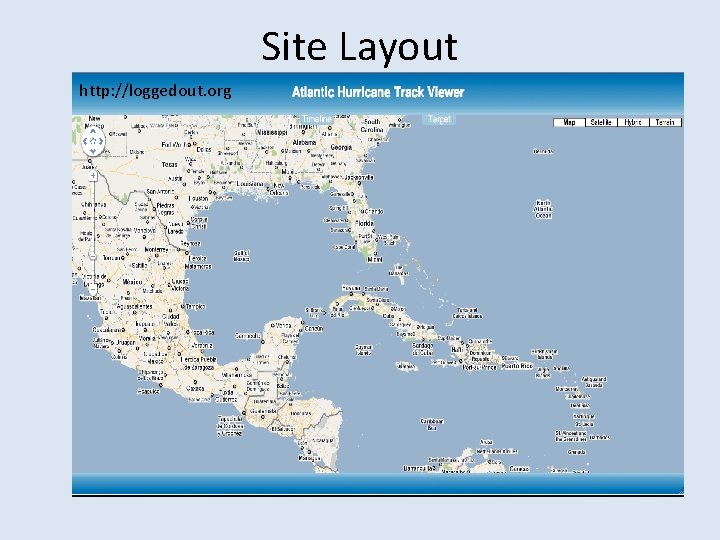Switch to Satellite view type

click(601, 122)
